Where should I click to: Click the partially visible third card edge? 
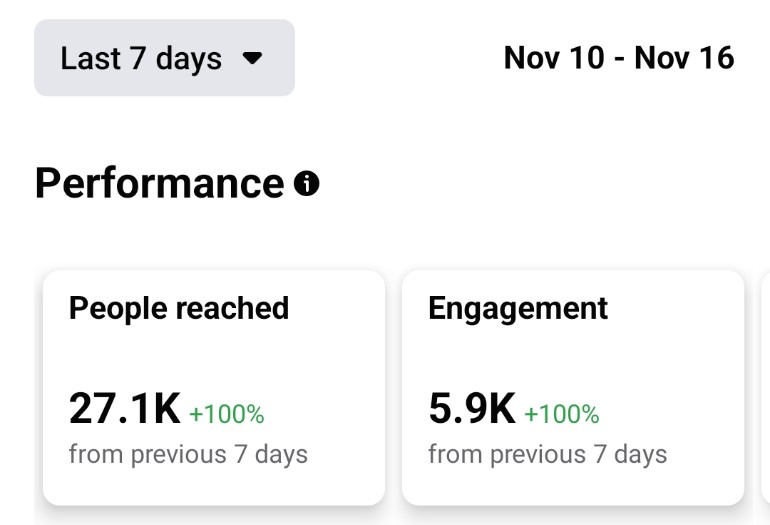766,387
